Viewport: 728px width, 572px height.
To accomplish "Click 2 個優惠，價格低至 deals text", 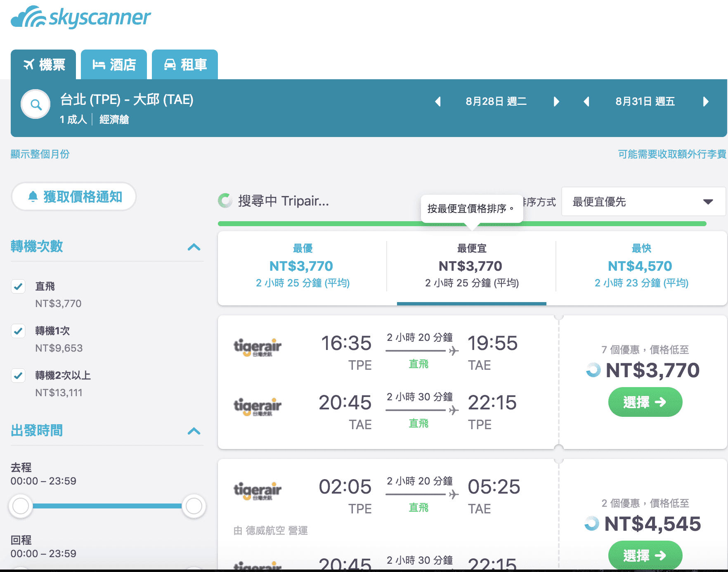I will coord(645,503).
